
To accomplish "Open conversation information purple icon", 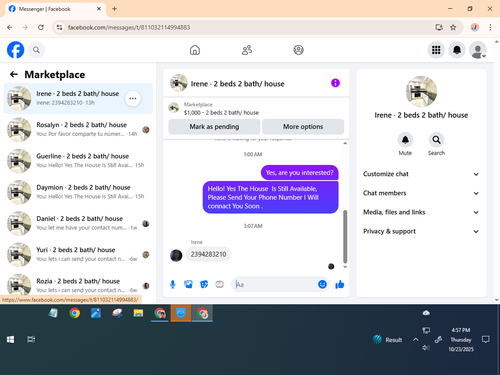I will [x=335, y=83].
